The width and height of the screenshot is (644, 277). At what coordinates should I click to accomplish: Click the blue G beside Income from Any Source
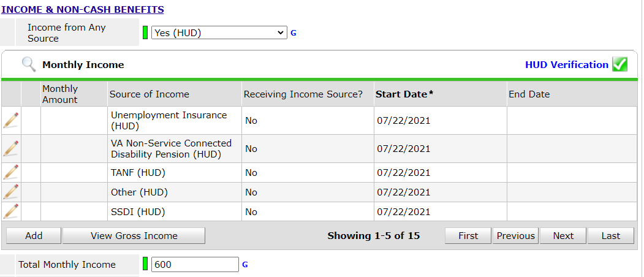point(293,33)
